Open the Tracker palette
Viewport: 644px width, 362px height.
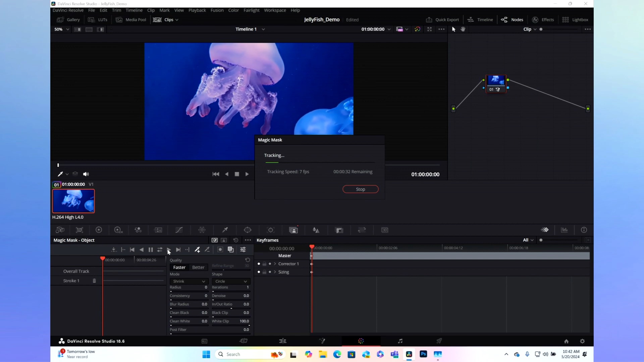tap(271, 230)
